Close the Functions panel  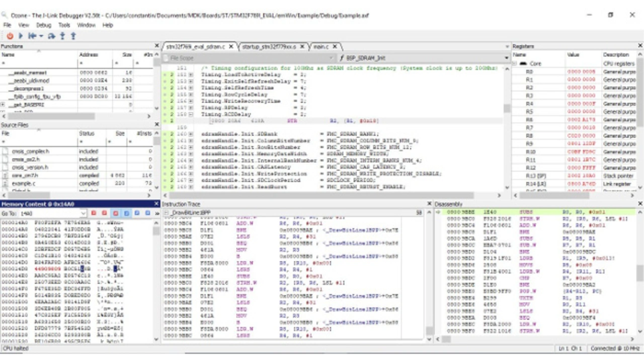point(156,46)
